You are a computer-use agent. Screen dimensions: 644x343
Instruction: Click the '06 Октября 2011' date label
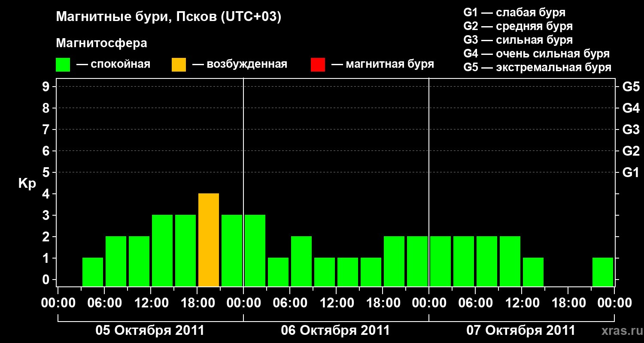(335, 331)
